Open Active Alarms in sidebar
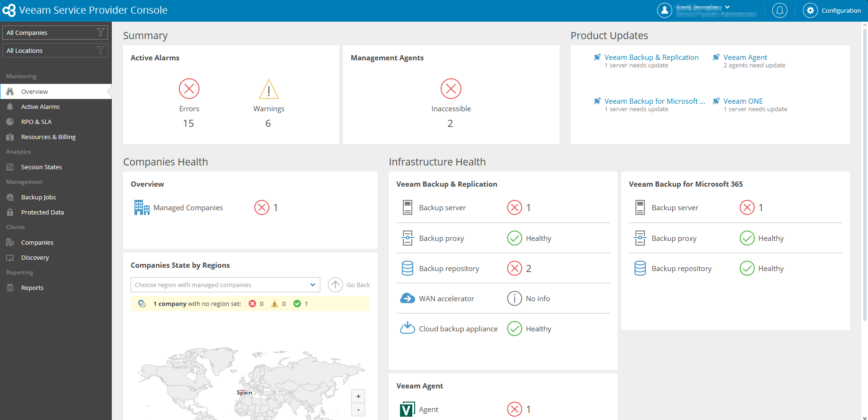This screenshot has width=868, height=420. (x=40, y=107)
